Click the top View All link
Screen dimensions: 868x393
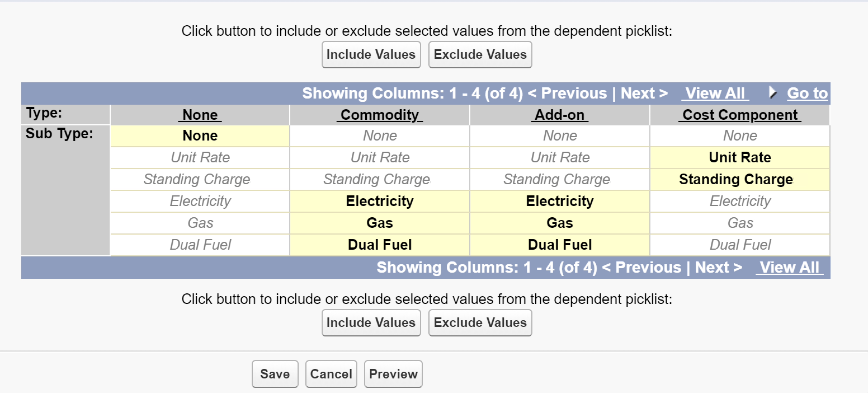coord(715,93)
